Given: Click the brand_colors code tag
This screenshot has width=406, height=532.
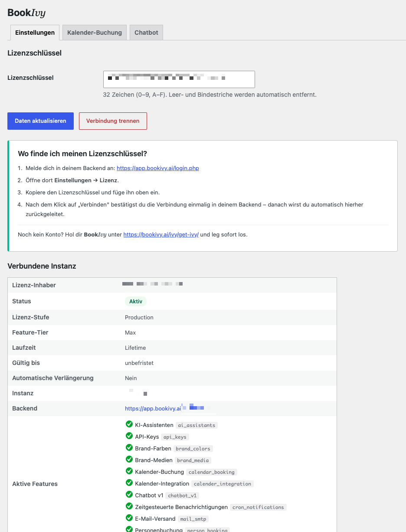Looking at the screenshot, I should click(193, 449).
